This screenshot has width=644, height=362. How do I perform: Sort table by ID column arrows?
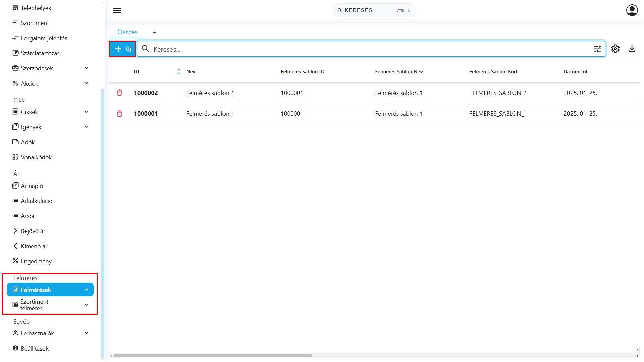178,72
